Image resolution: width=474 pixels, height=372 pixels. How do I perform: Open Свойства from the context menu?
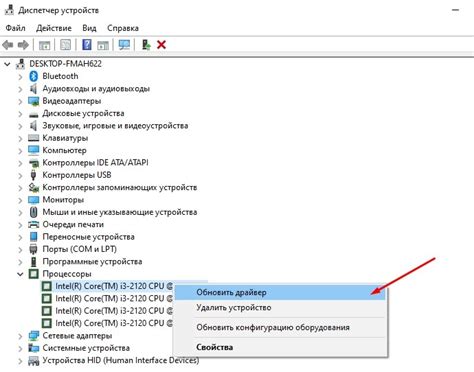click(280, 347)
